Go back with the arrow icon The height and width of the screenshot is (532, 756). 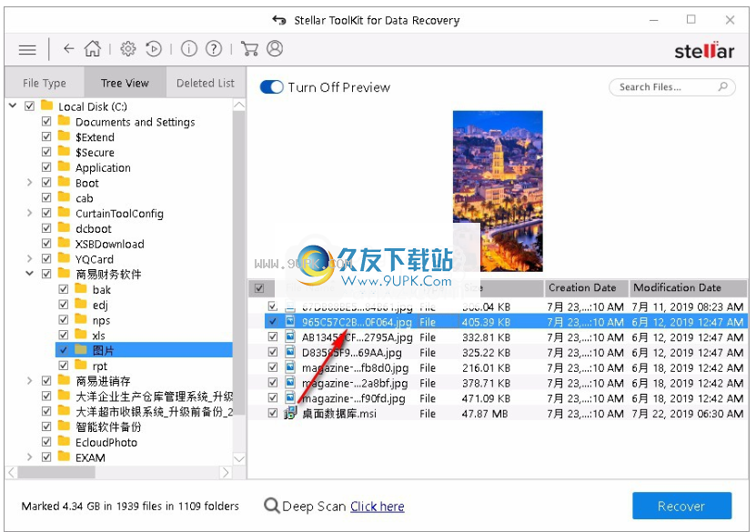(68, 49)
